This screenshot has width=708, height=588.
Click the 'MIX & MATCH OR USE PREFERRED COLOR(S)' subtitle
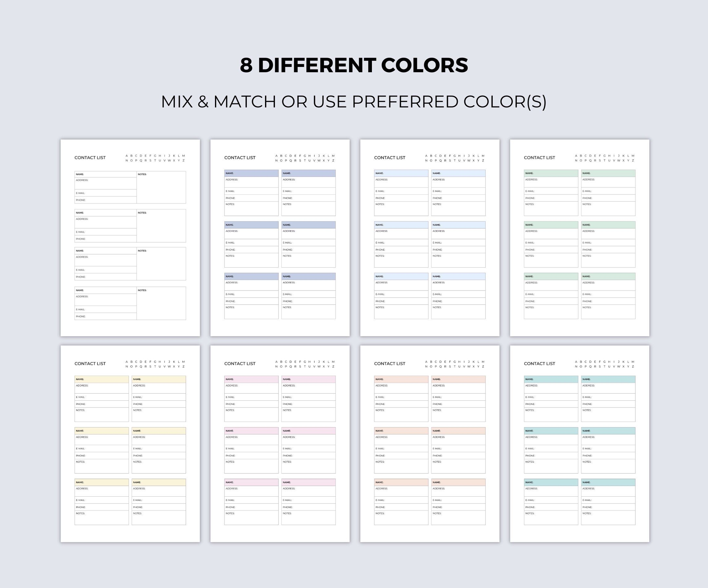click(x=354, y=102)
